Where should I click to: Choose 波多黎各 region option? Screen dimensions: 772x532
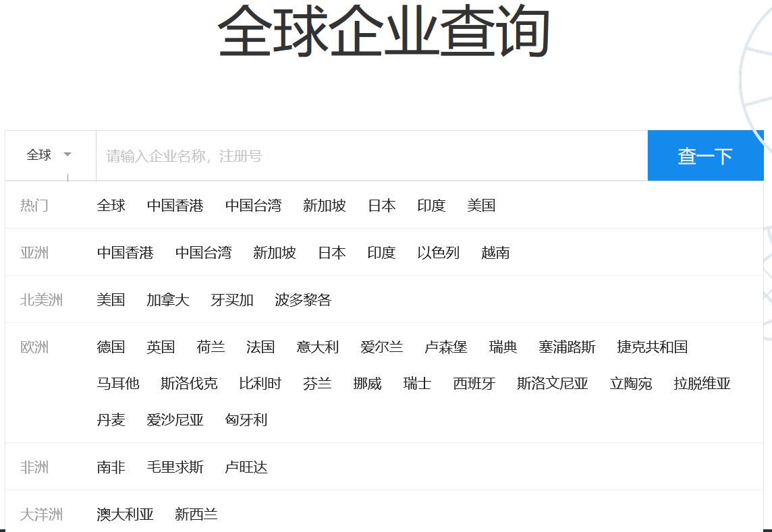(303, 300)
